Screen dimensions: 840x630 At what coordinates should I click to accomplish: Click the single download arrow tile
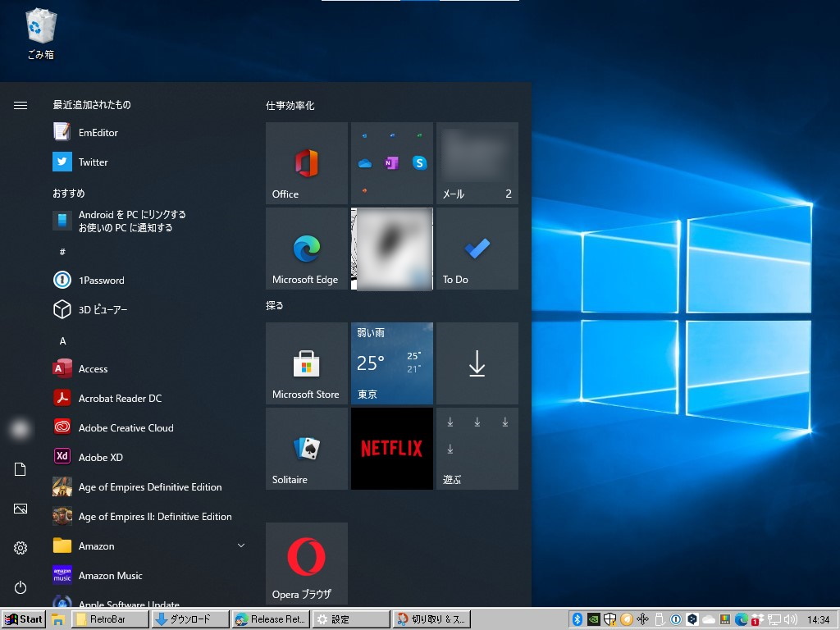tap(477, 363)
